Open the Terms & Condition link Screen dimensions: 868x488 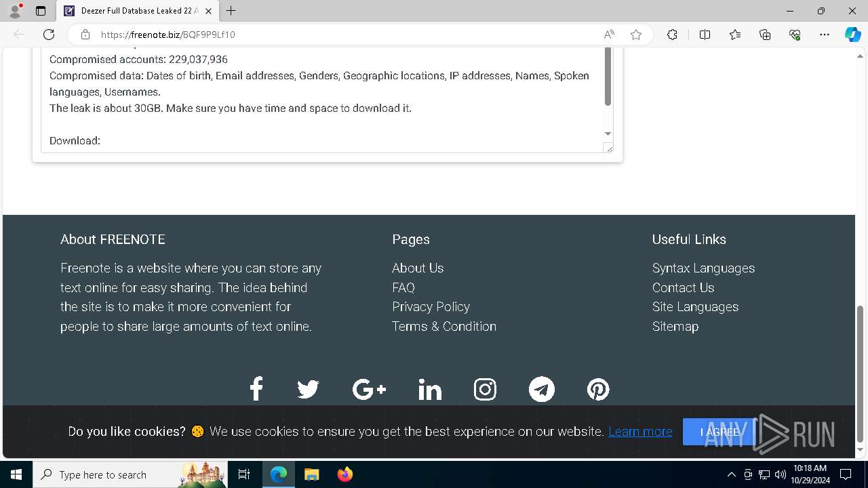pyautogui.click(x=444, y=326)
